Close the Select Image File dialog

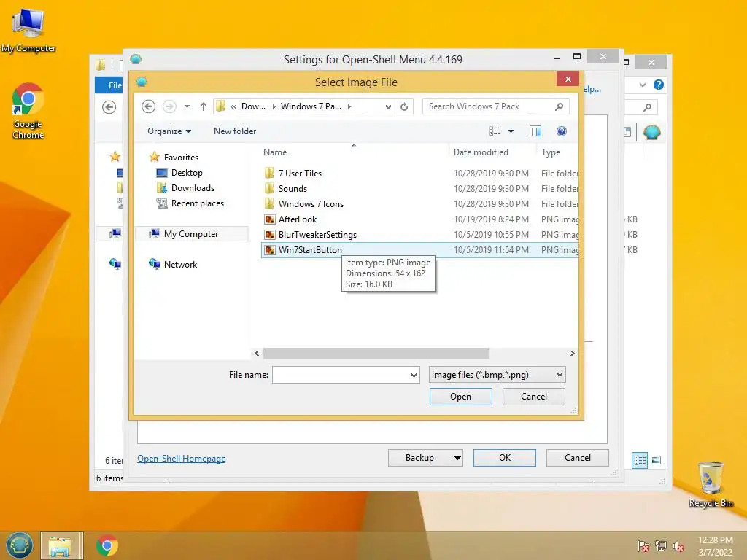click(x=568, y=79)
